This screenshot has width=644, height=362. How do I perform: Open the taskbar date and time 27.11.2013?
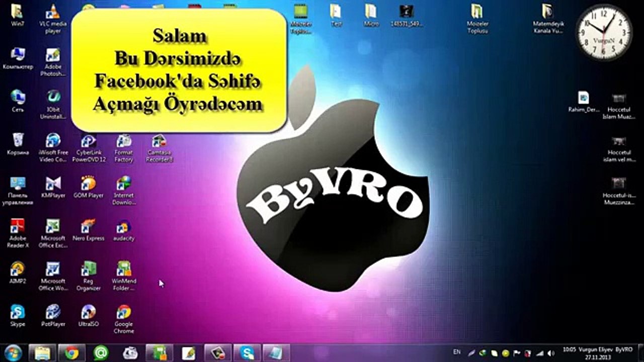(x=597, y=352)
